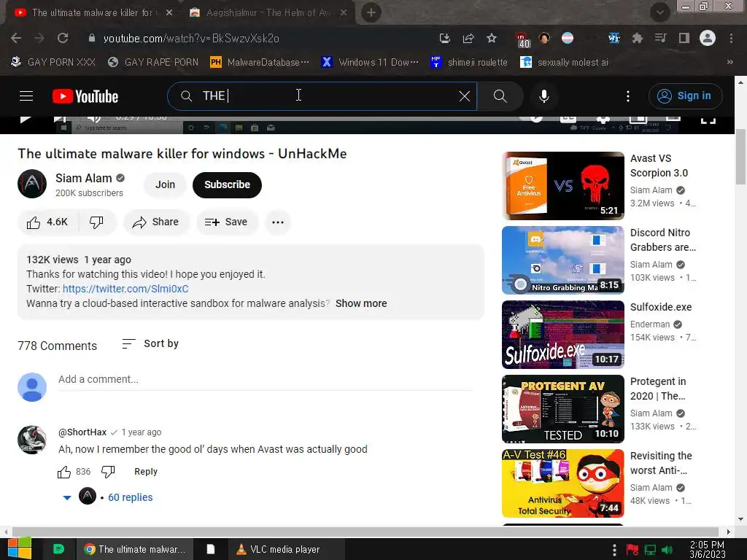The height and width of the screenshot is (560, 747).
Task: Expand description with Show more
Action: tap(361, 303)
